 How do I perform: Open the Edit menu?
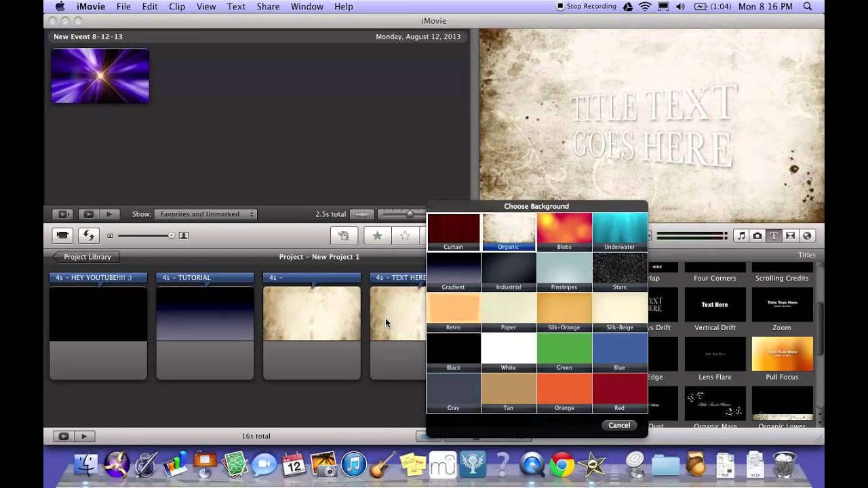click(x=150, y=6)
